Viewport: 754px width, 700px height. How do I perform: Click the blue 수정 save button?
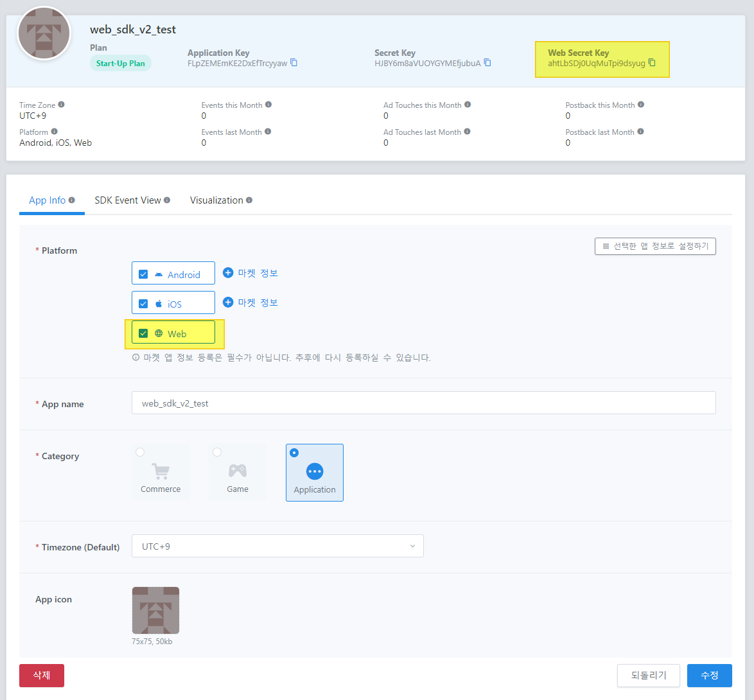pyautogui.click(x=709, y=676)
